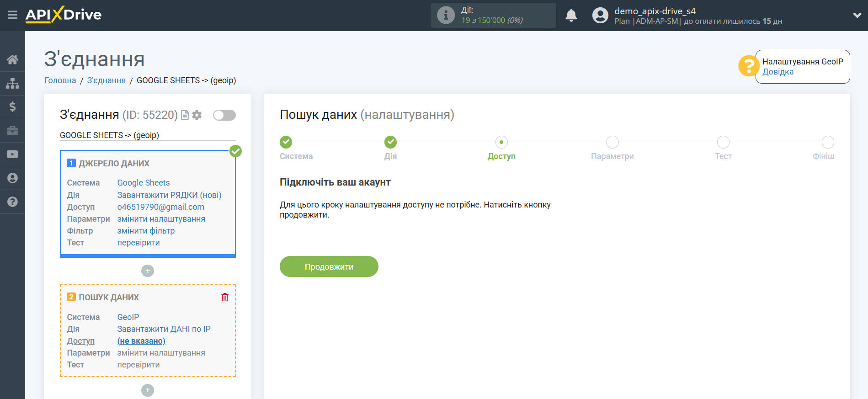Click the ApiX-Drive logo
This screenshot has height=399, width=868.
tap(64, 15)
